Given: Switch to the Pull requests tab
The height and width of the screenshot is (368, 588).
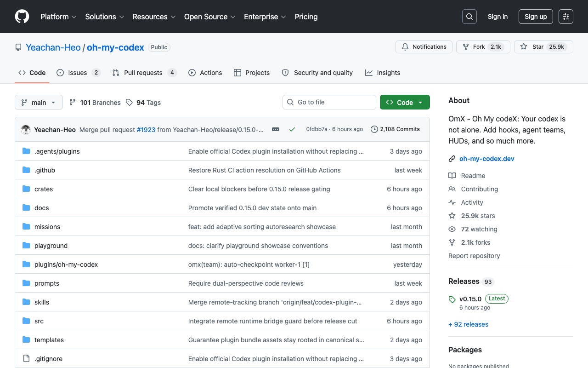Looking at the screenshot, I should click(144, 73).
